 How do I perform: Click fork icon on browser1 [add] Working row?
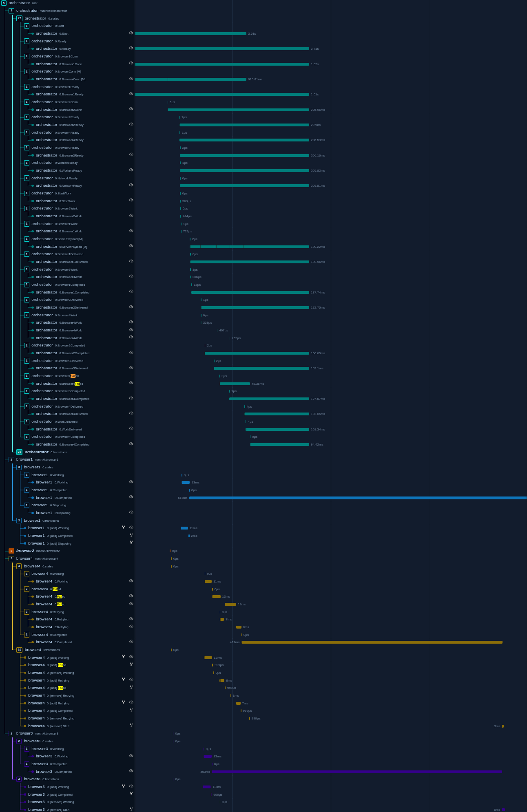click(x=124, y=527)
